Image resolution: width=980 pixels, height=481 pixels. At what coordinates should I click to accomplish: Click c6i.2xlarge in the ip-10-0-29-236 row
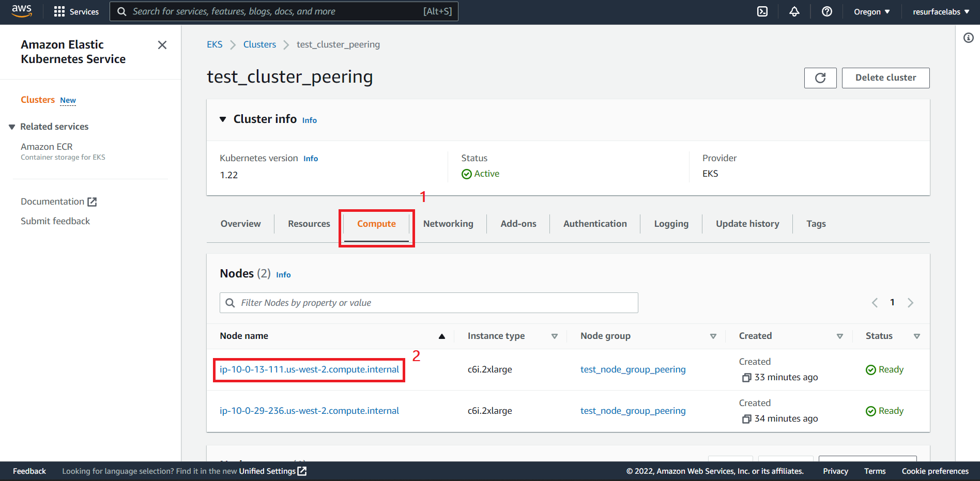tap(490, 411)
